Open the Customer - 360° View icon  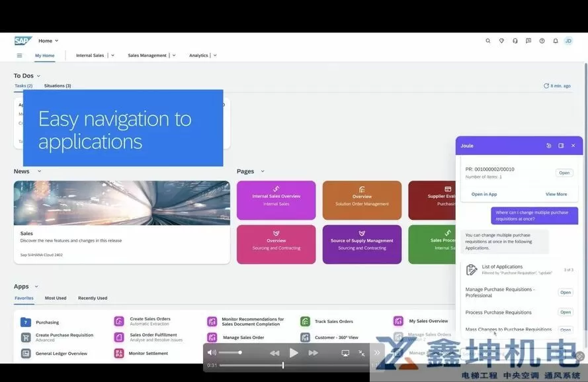pyautogui.click(x=306, y=338)
